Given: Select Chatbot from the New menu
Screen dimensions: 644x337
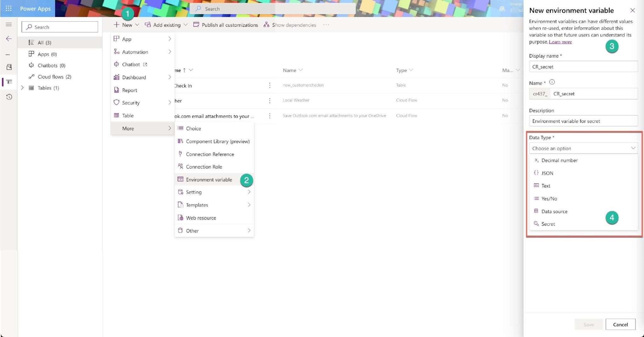Looking at the screenshot, I should pos(143,64).
